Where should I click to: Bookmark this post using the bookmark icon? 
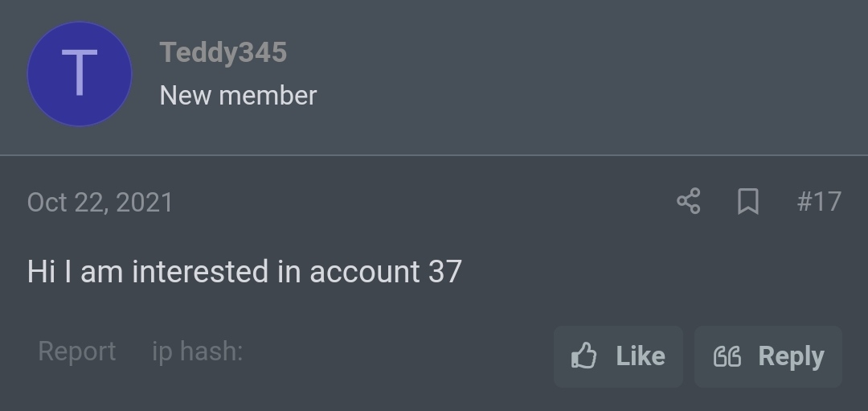pyautogui.click(x=748, y=201)
